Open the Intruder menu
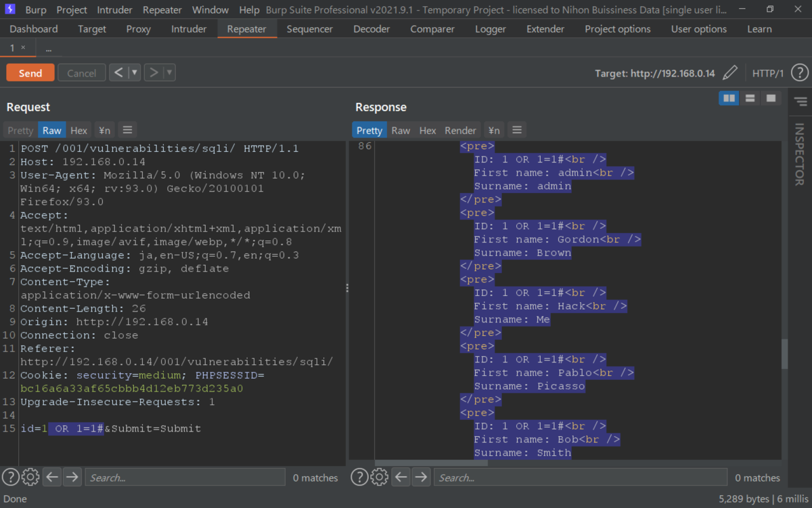Viewport: 812px width, 508px height. pos(115,9)
